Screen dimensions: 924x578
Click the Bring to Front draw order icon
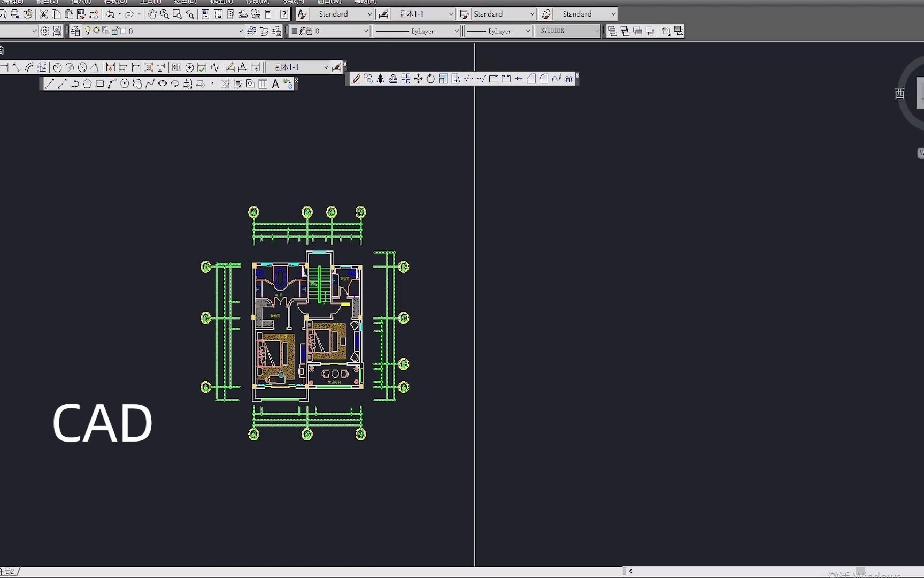(612, 31)
